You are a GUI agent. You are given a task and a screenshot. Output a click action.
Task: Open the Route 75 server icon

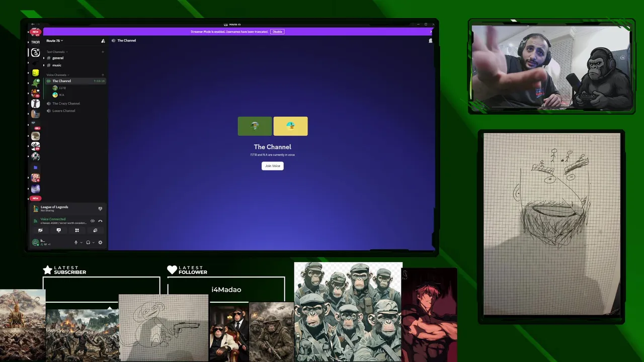pyautogui.click(x=35, y=52)
